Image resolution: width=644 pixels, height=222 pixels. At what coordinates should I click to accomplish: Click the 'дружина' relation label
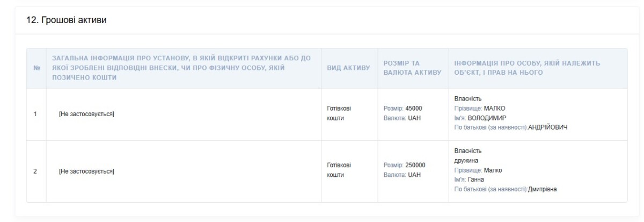pos(466,160)
